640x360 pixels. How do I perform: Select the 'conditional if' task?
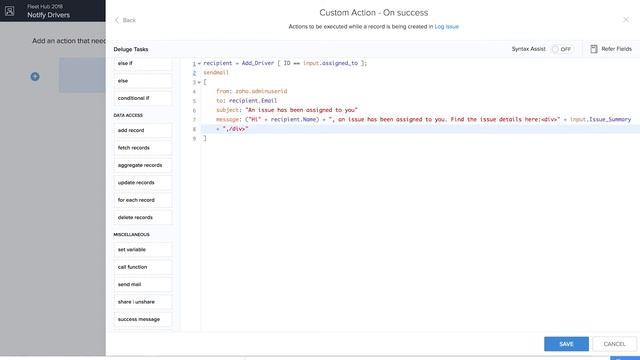pyautogui.click(x=142, y=98)
